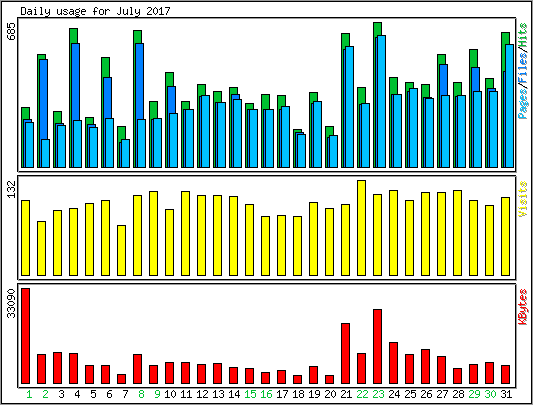Select day label 31
Image resolution: width=533 pixels, height=405 pixels.
506,394
